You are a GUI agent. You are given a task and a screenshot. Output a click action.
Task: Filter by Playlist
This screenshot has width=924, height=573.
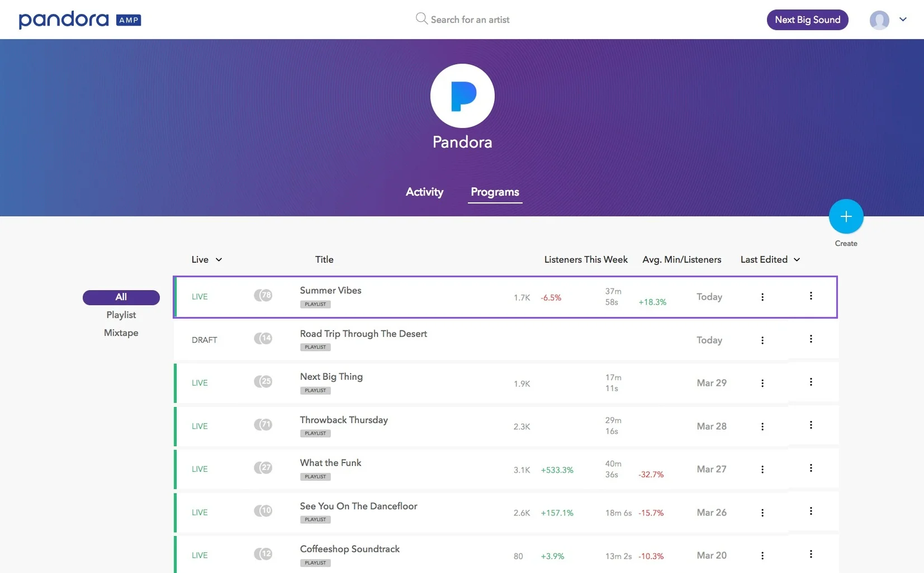[121, 315]
